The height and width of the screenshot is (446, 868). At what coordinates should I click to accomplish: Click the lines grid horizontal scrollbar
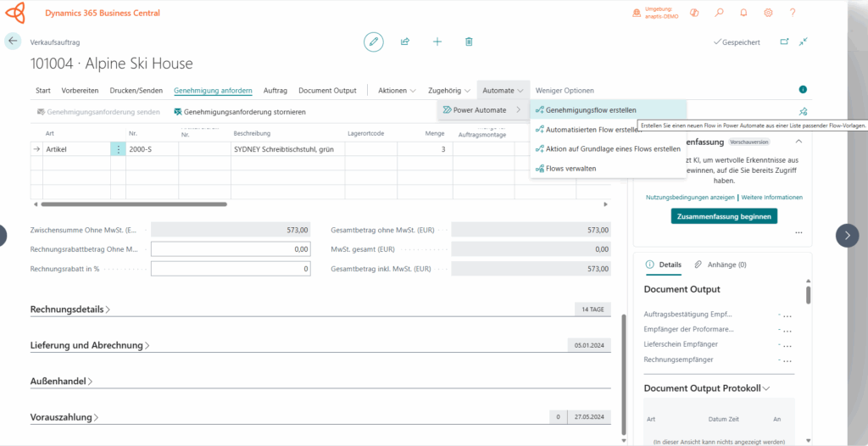pos(134,203)
